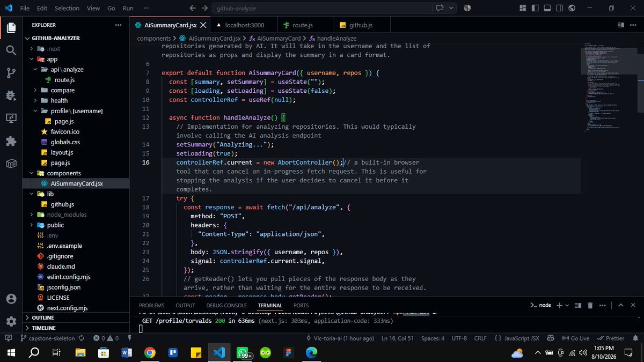Viewport: 644px width, 362px height.
Task: Open the File menu
Action: pos(25,9)
